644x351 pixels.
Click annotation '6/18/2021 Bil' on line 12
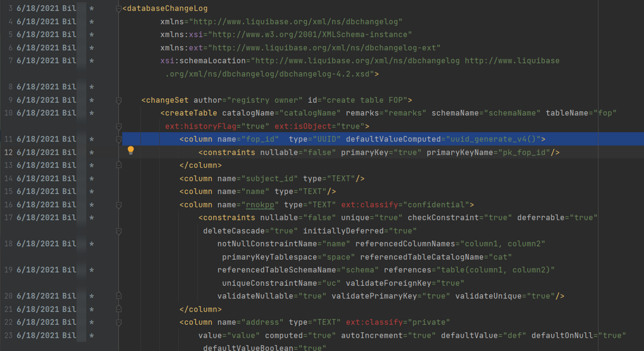pyautogui.click(x=46, y=152)
